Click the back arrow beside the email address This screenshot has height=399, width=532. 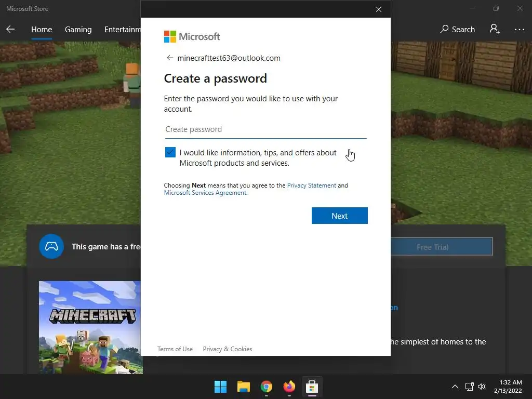click(170, 58)
